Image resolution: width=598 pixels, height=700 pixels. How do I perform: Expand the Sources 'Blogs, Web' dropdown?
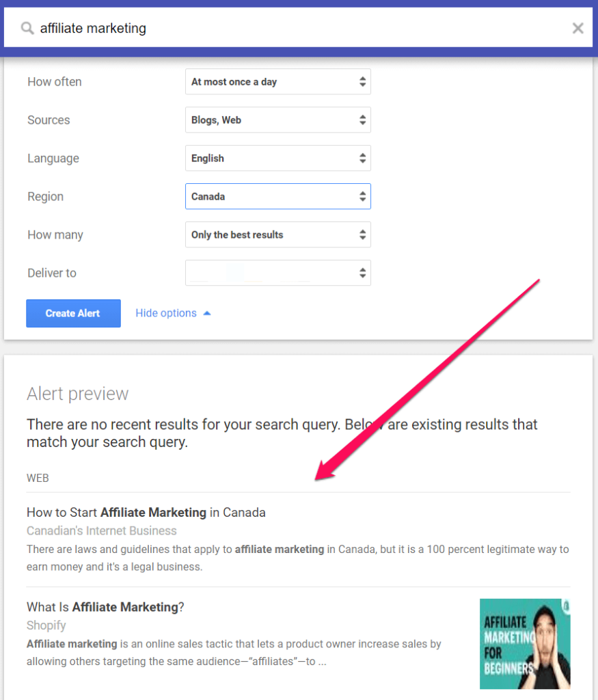tap(277, 120)
